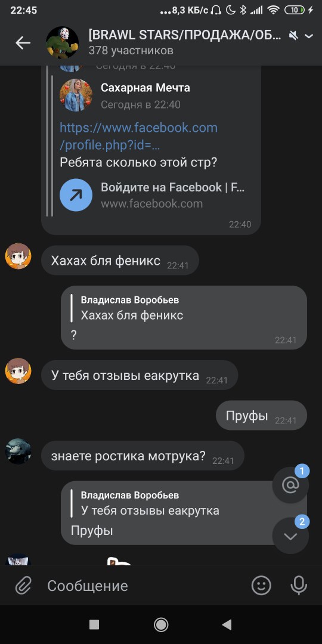
Task: Open the BRAWL STARS group title
Action: [185, 35]
